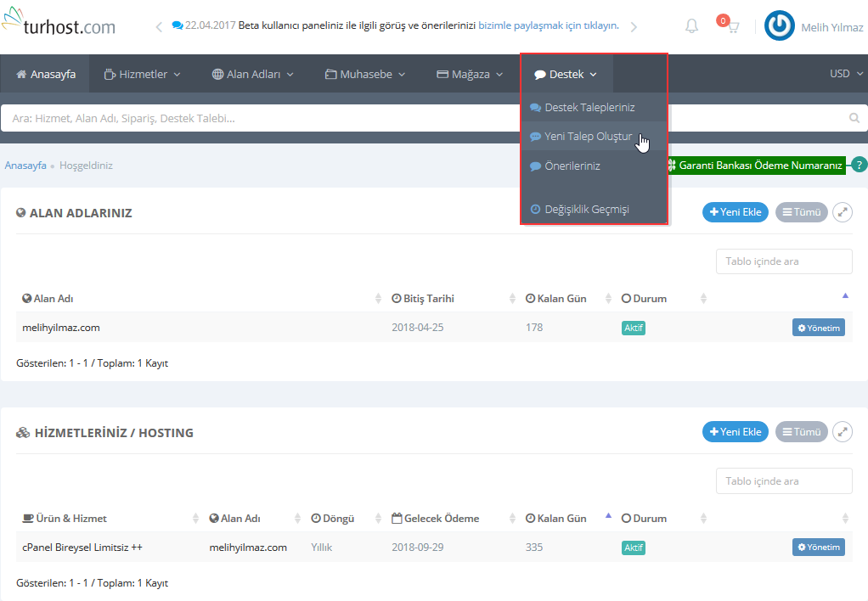Click the green help question mark icon
This screenshot has height=601, width=868.
point(860,166)
